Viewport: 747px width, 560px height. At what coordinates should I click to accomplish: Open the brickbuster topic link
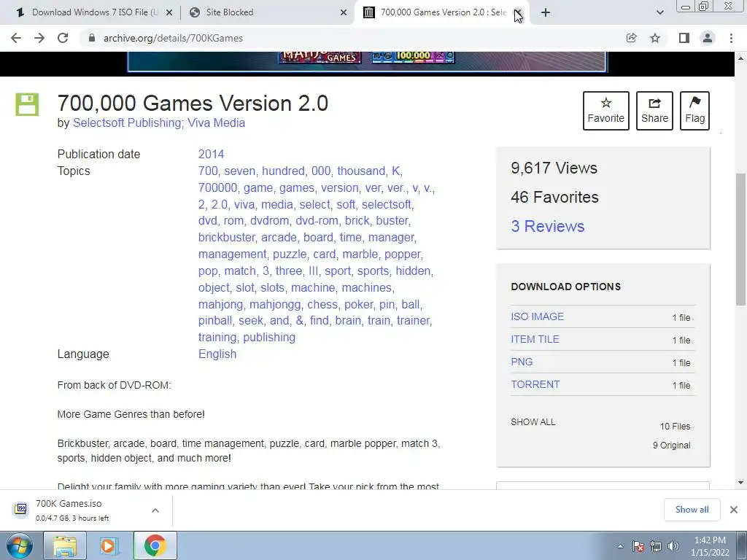[x=227, y=237]
